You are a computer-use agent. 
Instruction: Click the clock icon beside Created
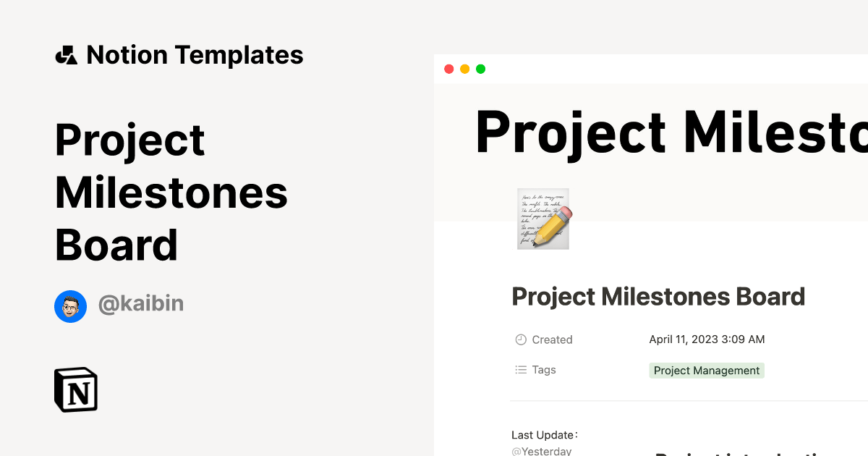(520, 339)
